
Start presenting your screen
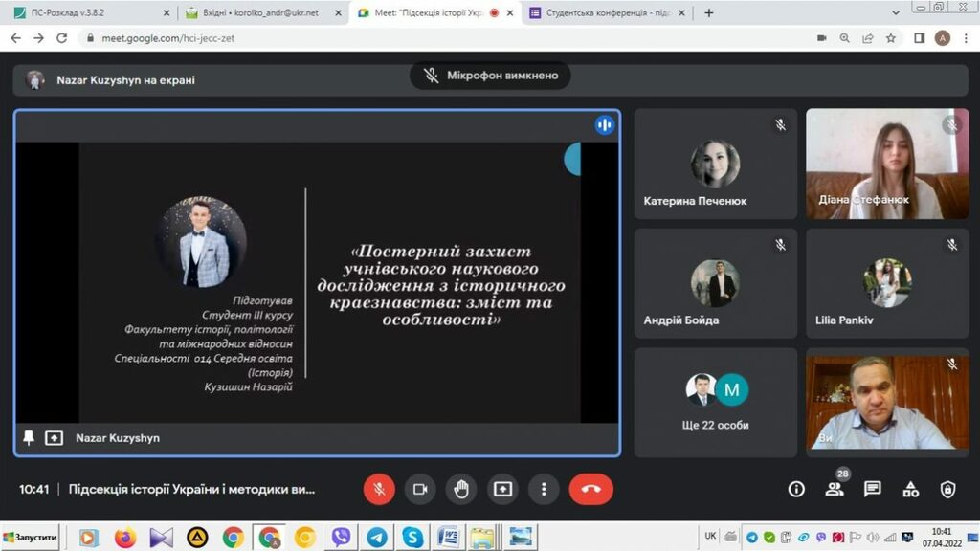[502, 489]
